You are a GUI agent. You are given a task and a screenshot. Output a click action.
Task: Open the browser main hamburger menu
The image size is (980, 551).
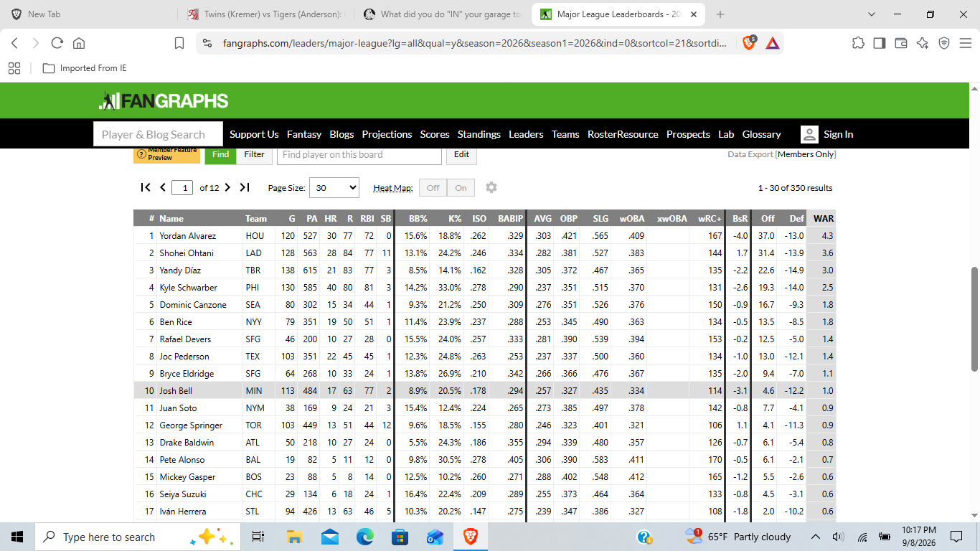965,43
